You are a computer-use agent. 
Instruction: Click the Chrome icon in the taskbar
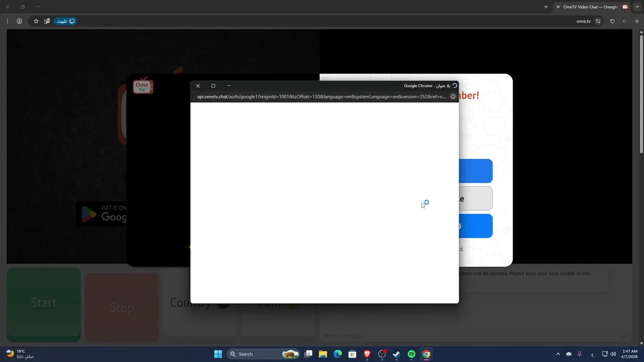426,354
